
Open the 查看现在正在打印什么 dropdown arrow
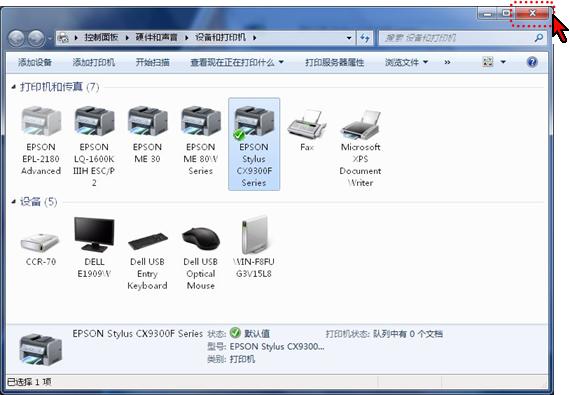(281, 62)
